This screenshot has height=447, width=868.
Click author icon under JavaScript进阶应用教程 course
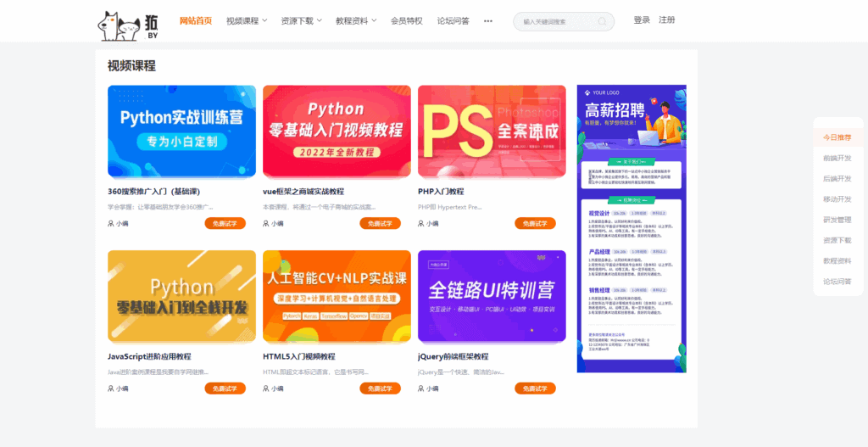point(111,388)
